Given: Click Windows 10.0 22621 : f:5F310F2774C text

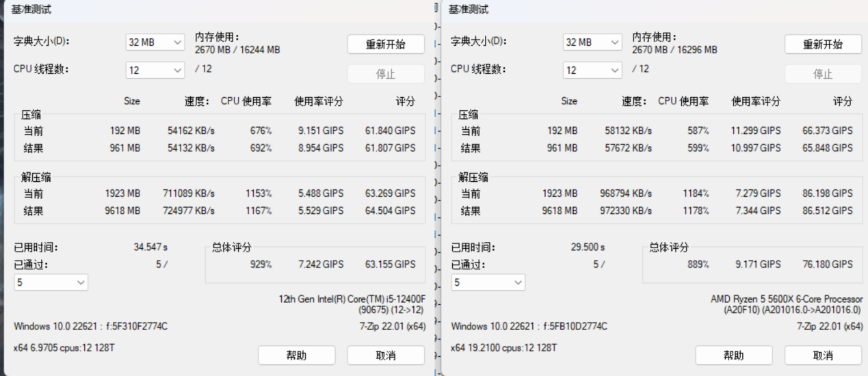Looking at the screenshot, I should [90, 327].
